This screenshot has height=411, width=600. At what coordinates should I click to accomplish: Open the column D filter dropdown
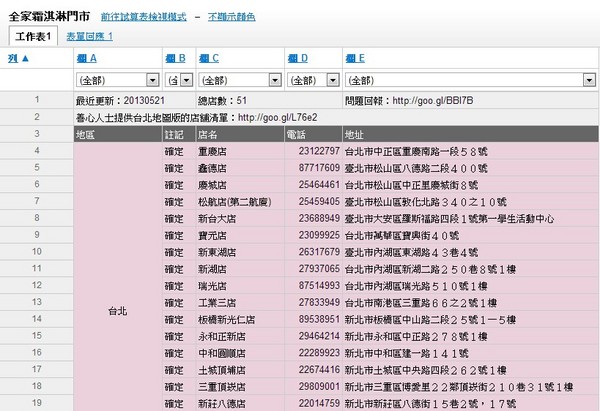pos(313,80)
